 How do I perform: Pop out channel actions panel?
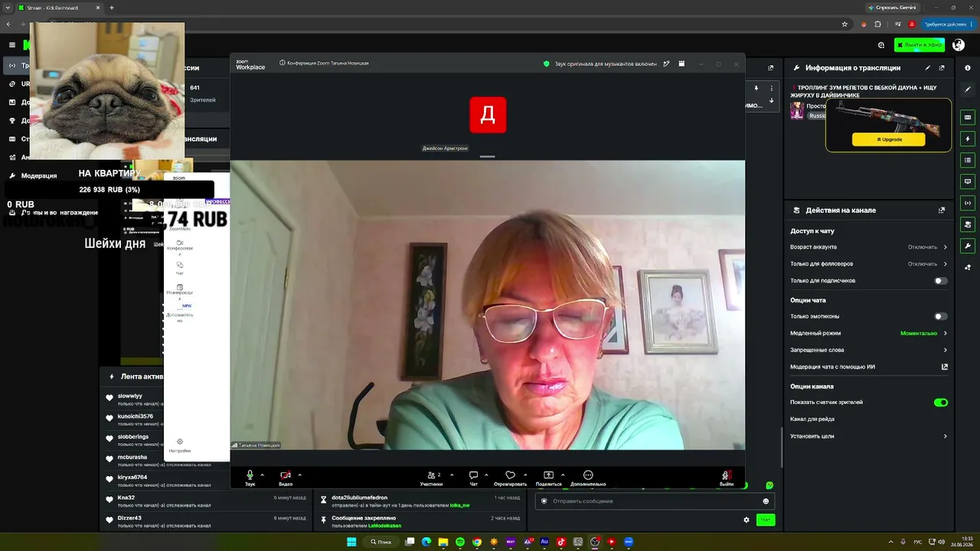pyautogui.click(x=942, y=210)
